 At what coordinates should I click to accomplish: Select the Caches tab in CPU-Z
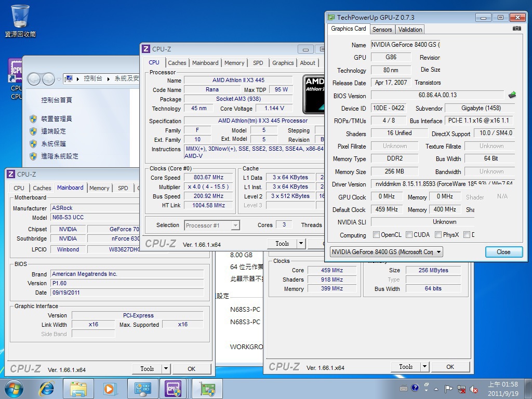click(x=177, y=63)
